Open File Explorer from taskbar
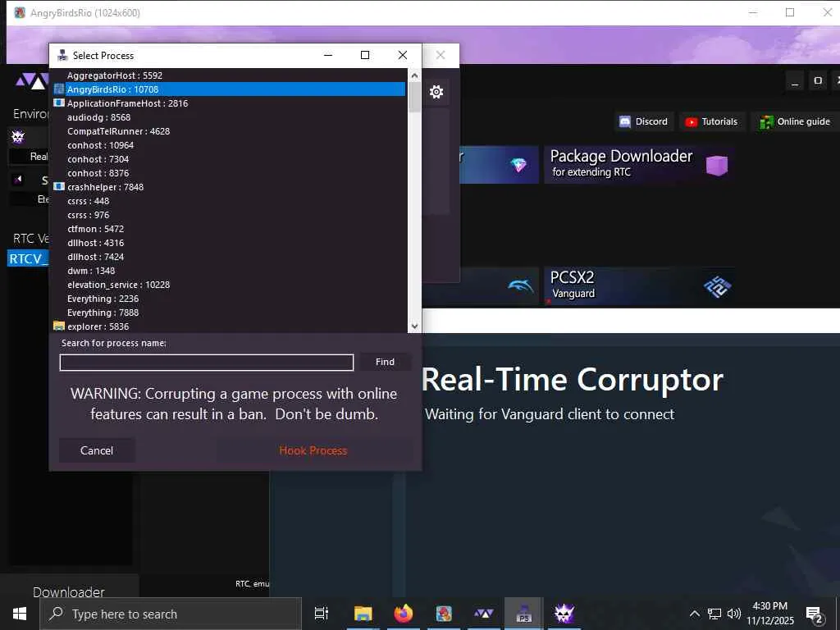Viewport: 840px width, 630px height. click(x=363, y=614)
